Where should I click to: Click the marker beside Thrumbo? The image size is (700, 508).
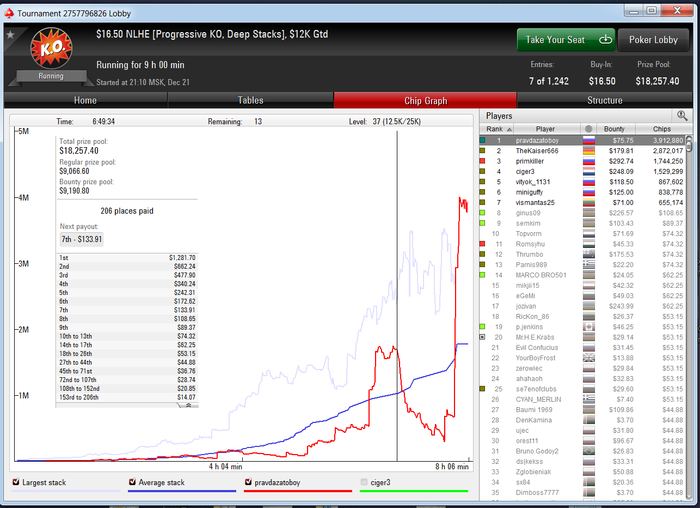(x=482, y=254)
